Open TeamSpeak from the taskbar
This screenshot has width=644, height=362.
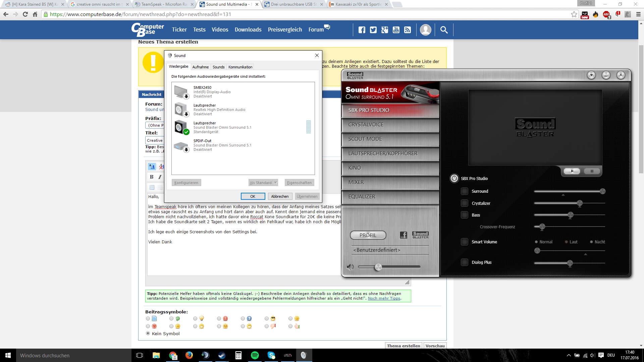point(205,355)
